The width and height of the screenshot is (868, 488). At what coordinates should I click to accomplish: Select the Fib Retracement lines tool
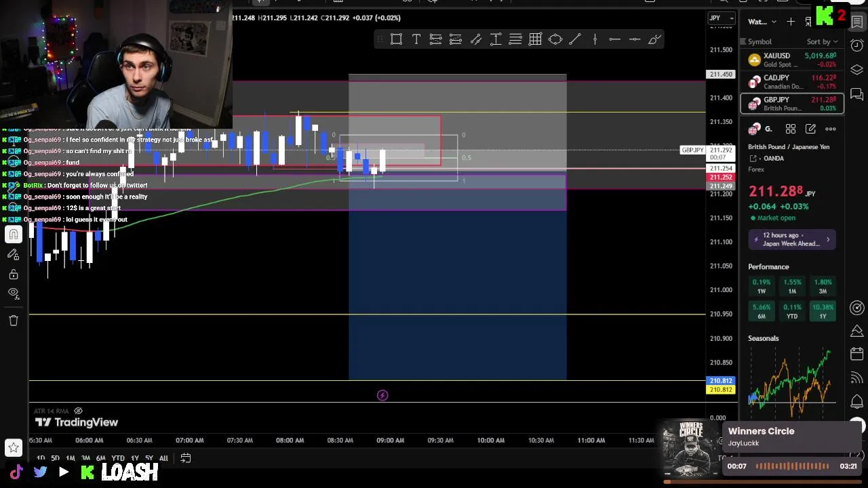tap(515, 39)
